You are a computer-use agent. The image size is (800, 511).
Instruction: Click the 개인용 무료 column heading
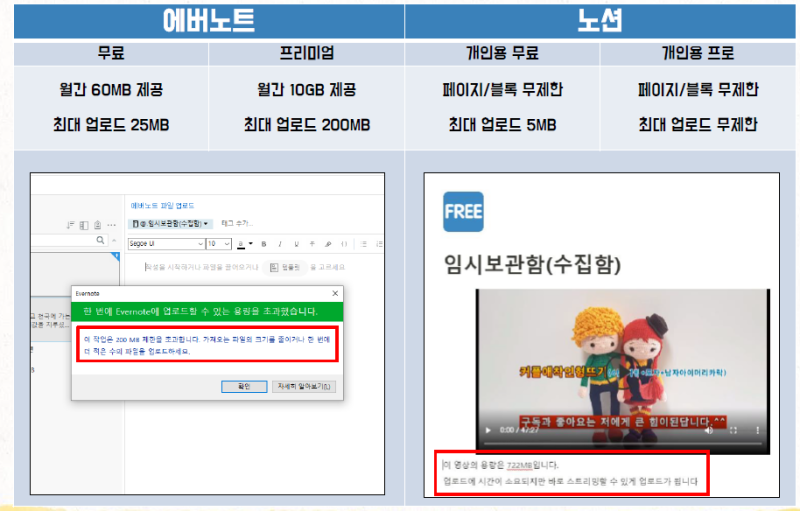point(503,53)
